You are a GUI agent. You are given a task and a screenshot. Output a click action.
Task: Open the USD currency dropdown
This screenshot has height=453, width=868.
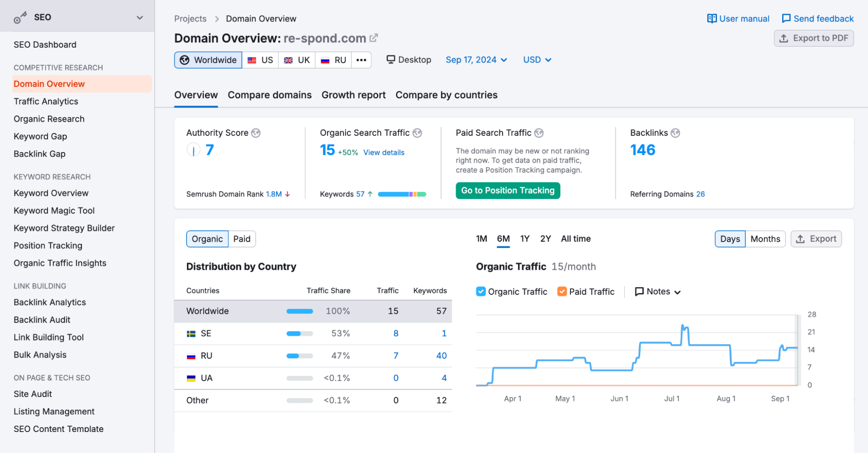coord(537,60)
